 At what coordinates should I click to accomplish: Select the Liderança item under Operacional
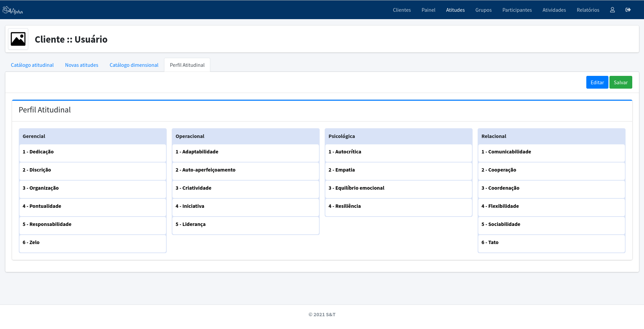pos(246,225)
